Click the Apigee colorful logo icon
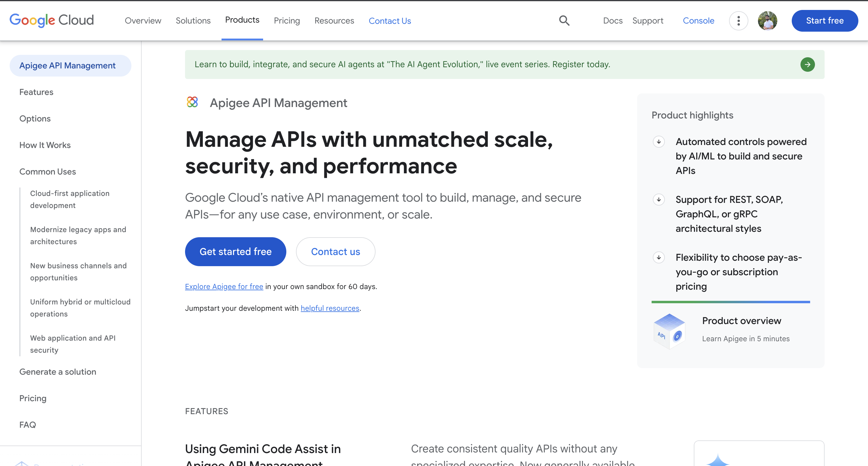This screenshot has width=868, height=466. point(192,102)
